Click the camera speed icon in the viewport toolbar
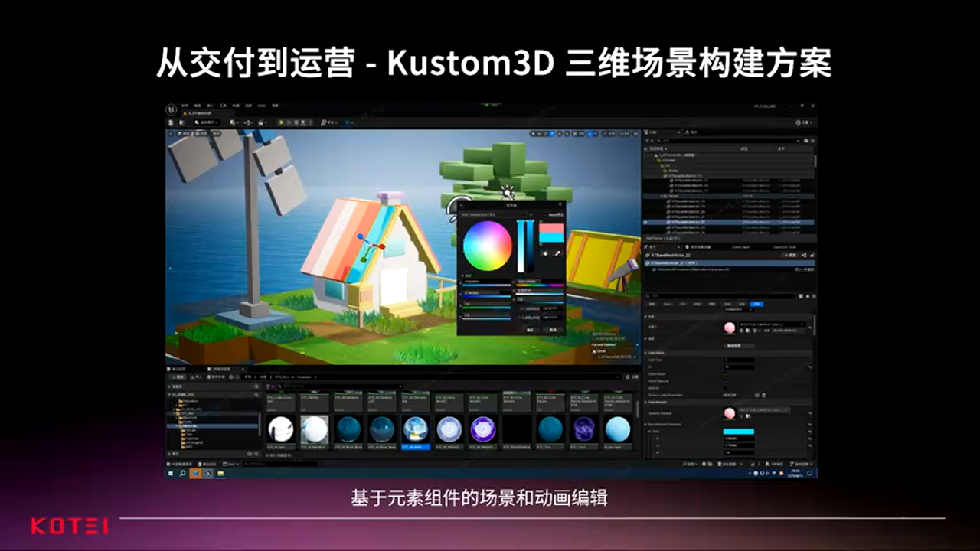Screen dimensions: 980x551 [619, 133]
